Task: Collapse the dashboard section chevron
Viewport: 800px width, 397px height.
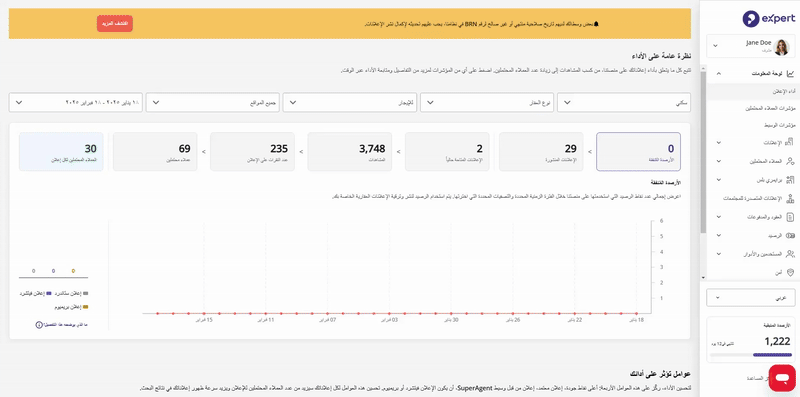Action: pos(718,73)
